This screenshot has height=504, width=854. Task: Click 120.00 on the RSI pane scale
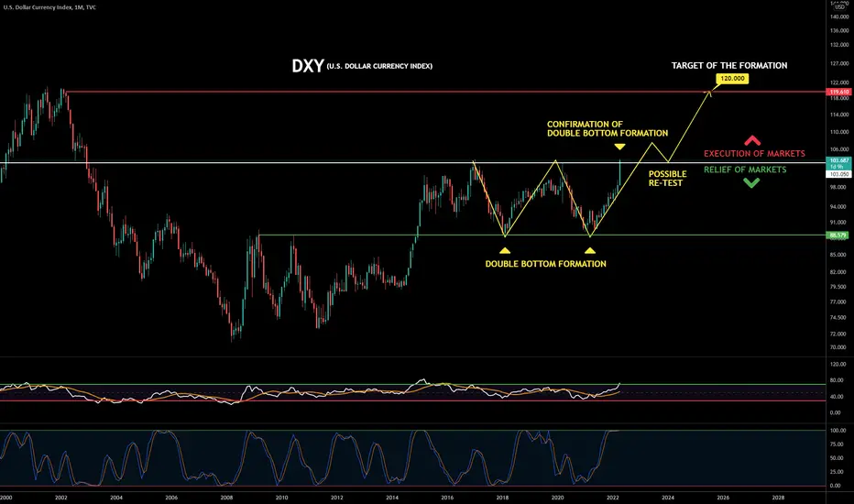point(839,364)
